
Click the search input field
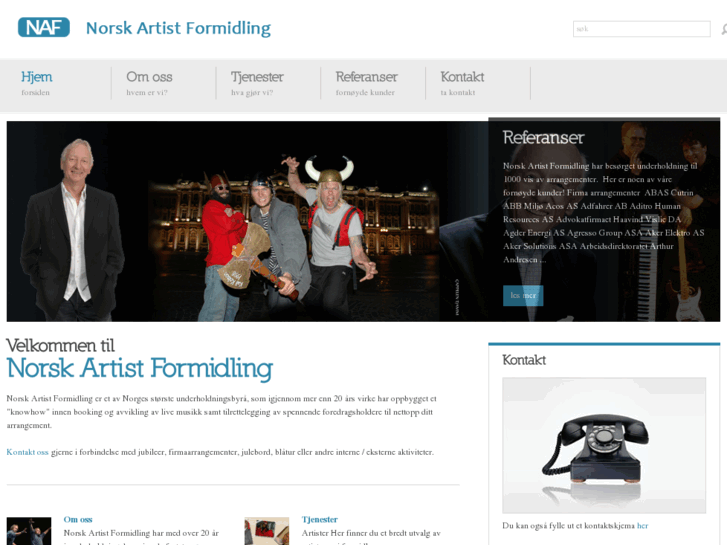(641, 29)
